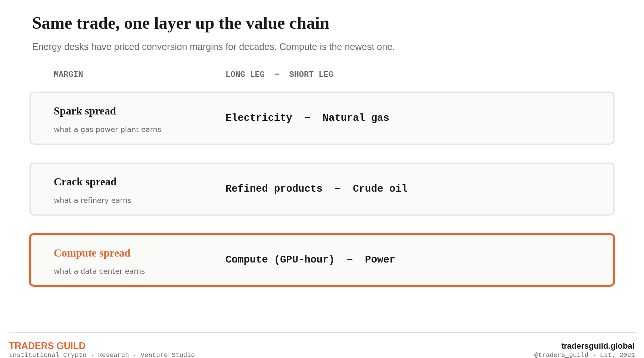The image size is (644, 358).
Task: Select the Compute (GPU-hour) text
Action: tap(280, 260)
